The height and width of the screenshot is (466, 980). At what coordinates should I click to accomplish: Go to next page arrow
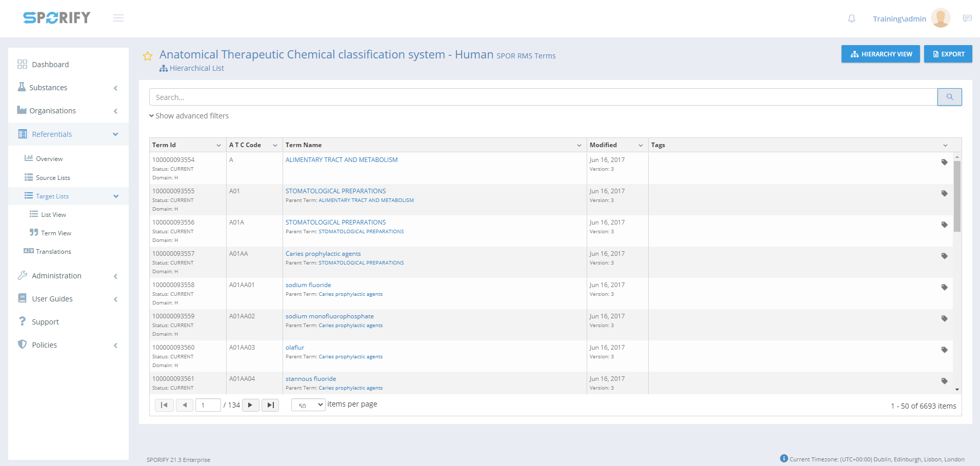coord(250,405)
